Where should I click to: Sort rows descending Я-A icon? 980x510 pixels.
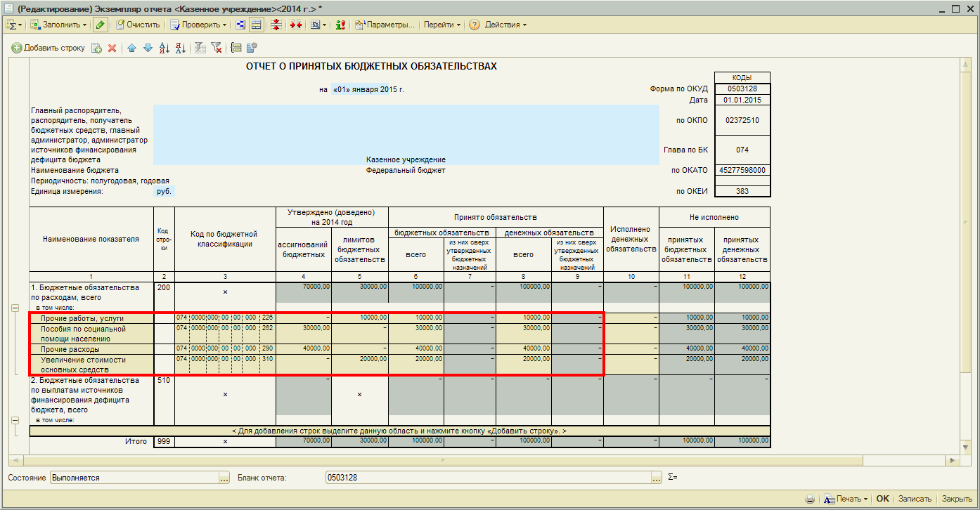(180, 48)
